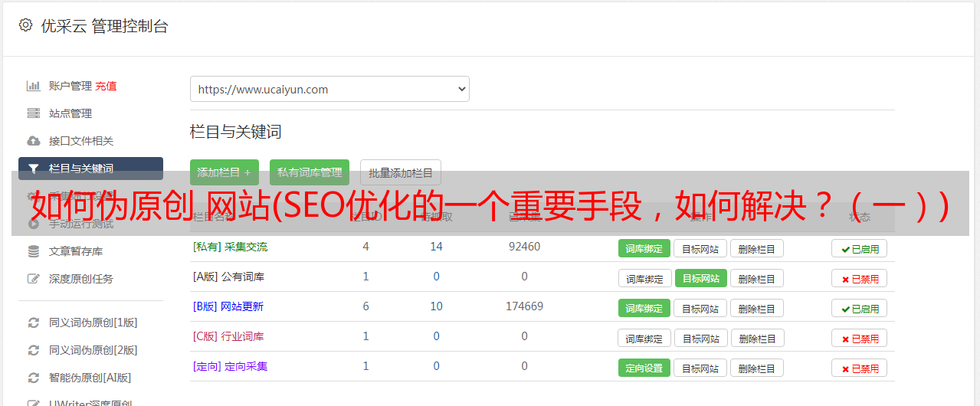Toggle the 已禁用 status for 公有词库
The width and height of the screenshot is (980, 406).
[x=859, y=279]
